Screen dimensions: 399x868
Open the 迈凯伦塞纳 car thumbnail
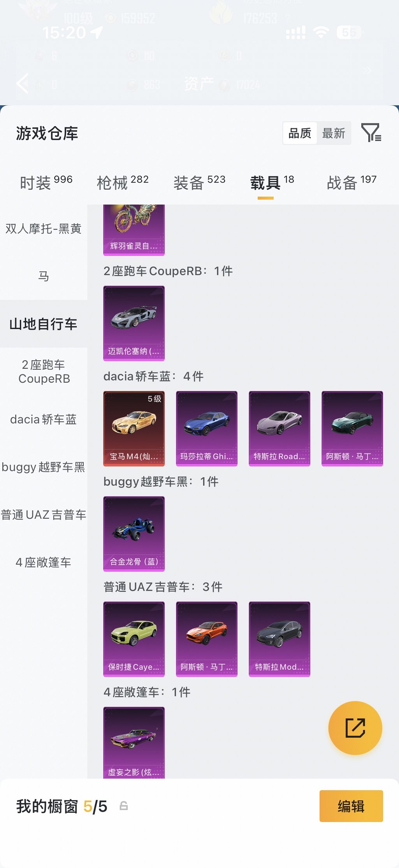134,323
